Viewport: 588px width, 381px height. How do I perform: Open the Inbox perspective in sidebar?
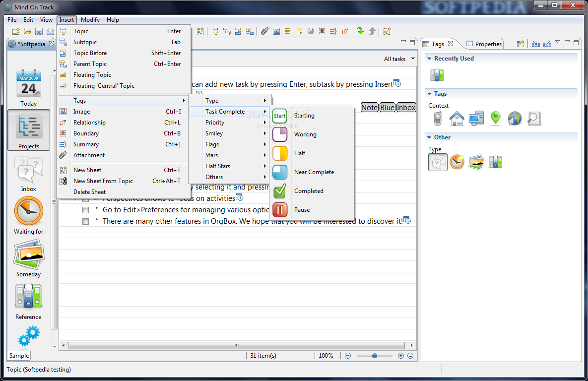(28, 174)
